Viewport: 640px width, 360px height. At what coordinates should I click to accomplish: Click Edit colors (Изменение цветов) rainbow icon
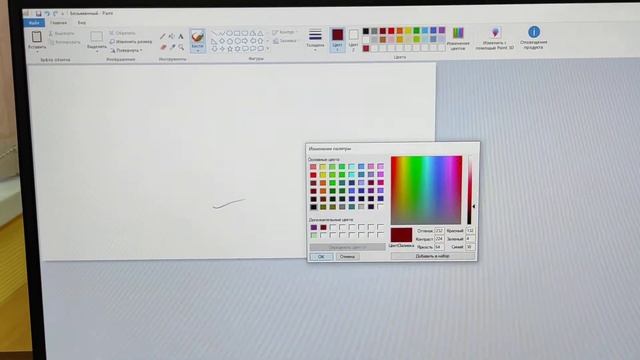pyautogui.click(x=458, y=33)
